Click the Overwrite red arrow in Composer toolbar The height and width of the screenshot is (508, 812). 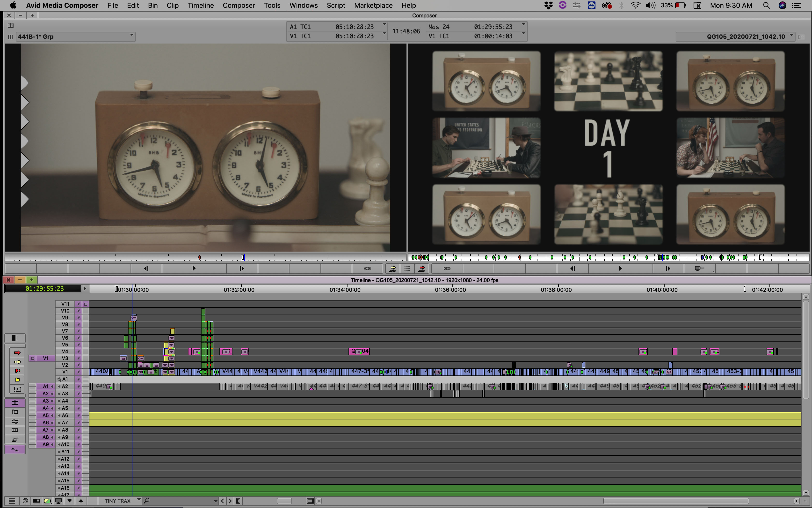click(x=422, y=269)
